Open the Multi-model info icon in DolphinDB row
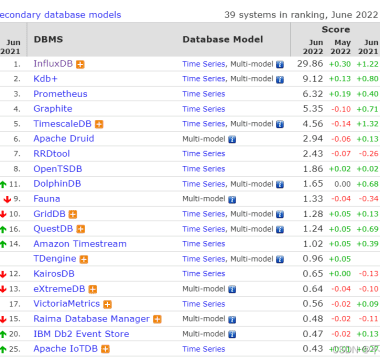380x360 pixels. tap(280, 185)
